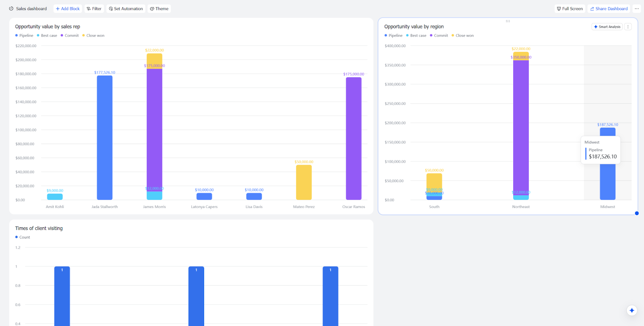Open the top-right ellipsis more menu
The image size is (644, 326).
tap(637, 8)
